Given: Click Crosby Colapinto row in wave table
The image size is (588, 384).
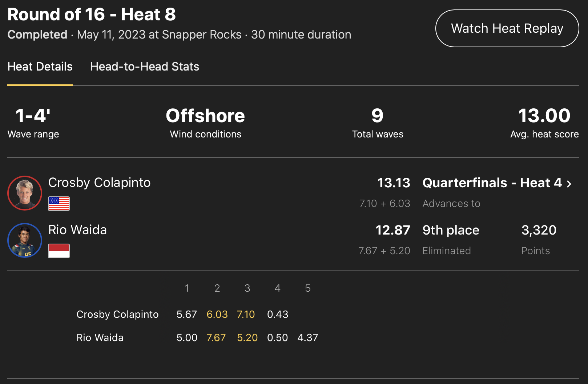Looking at the screenshot, I should pyautogui.click(x=117, y=314).
